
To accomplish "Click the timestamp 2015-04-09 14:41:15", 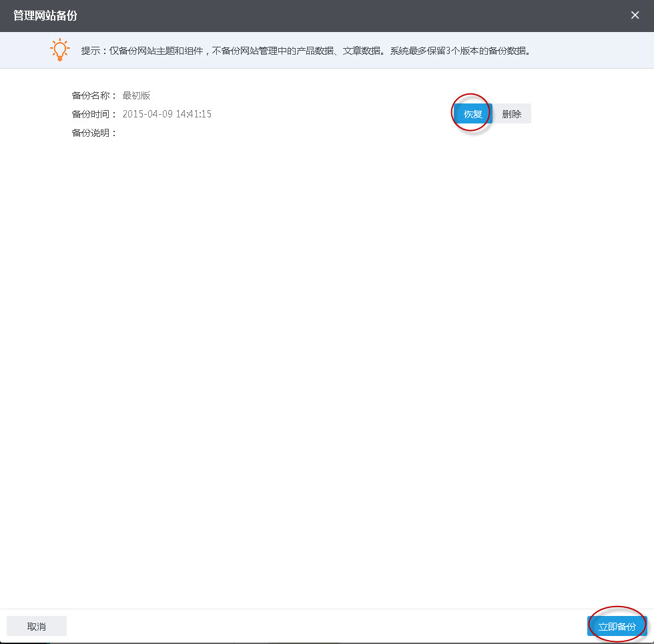I will (x=167, y=114).
